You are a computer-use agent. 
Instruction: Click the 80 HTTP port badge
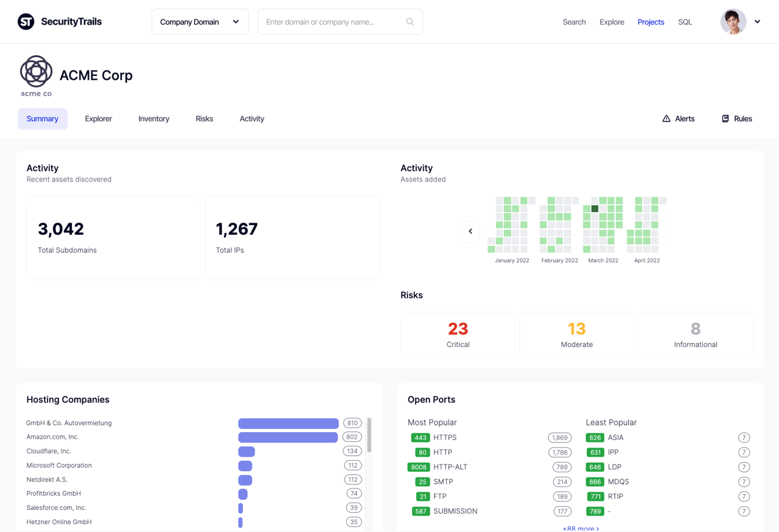point(423,452)
